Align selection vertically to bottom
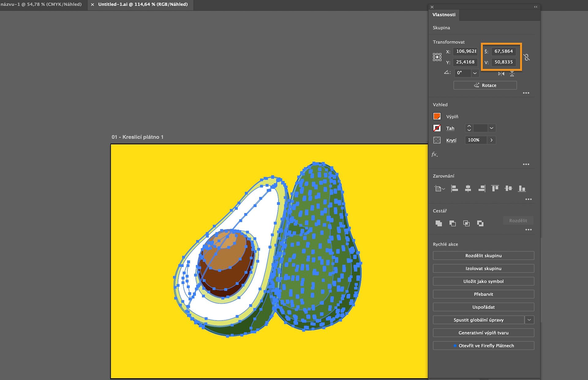 pos(522,188)
